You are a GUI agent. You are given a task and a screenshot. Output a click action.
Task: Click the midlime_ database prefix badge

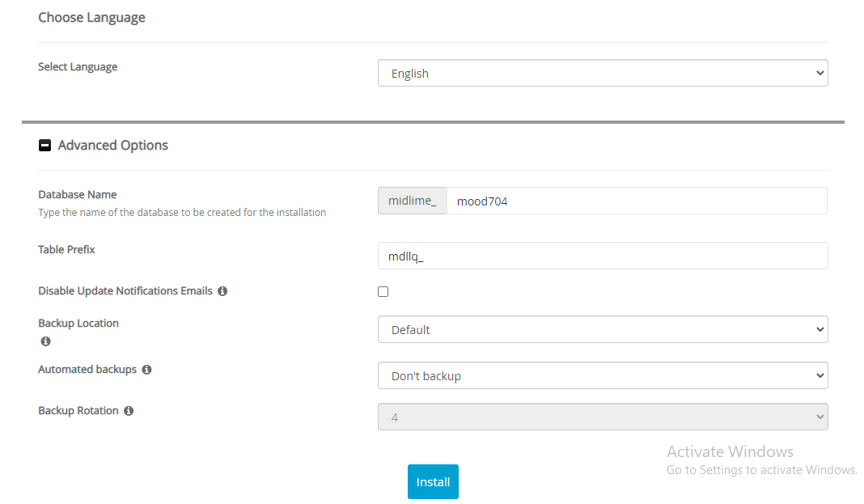pos(412,201)
